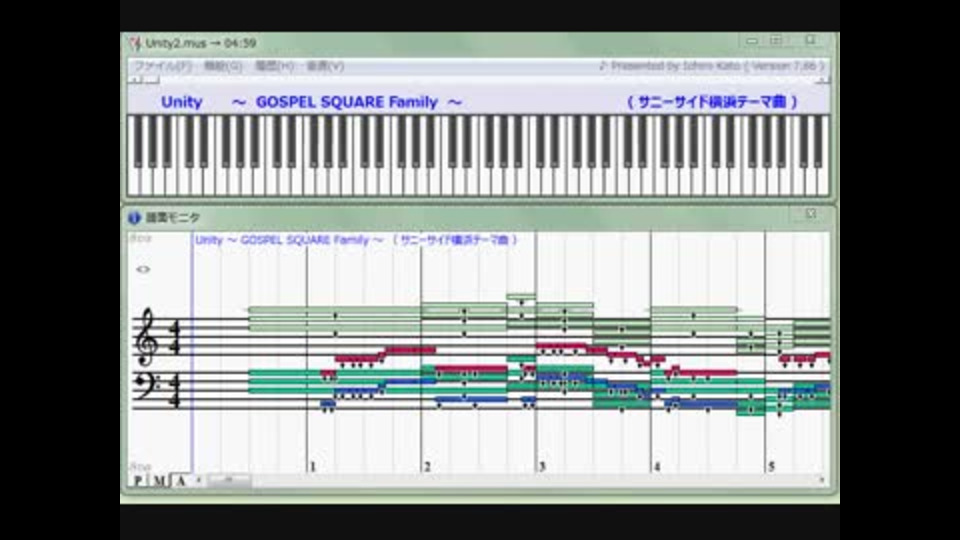Click the large 'GOSPEL SQUARE Family' title text
This screenshot has width=960, height=540.
click(x=347, y=102)
